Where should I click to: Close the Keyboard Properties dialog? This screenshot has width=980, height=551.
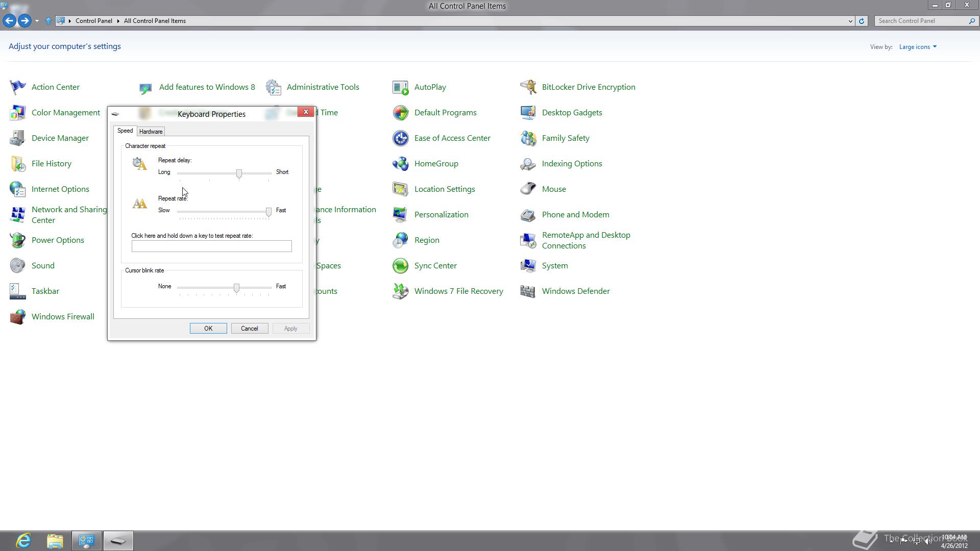point(306,112)
